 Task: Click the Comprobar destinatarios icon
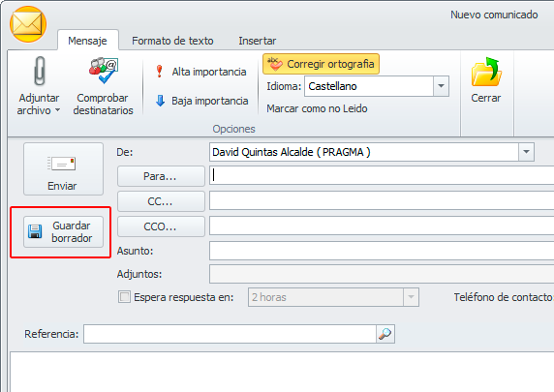(104, 71)
